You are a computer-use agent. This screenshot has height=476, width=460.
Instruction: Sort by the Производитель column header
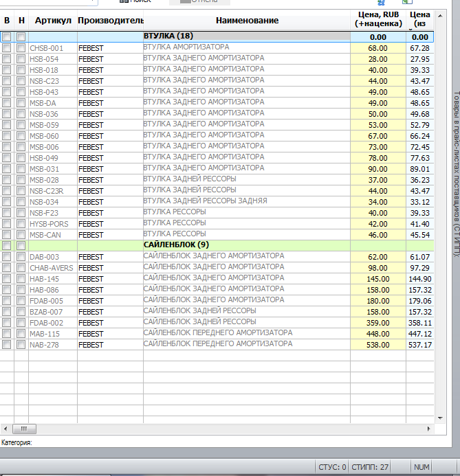tap(110, 21)
